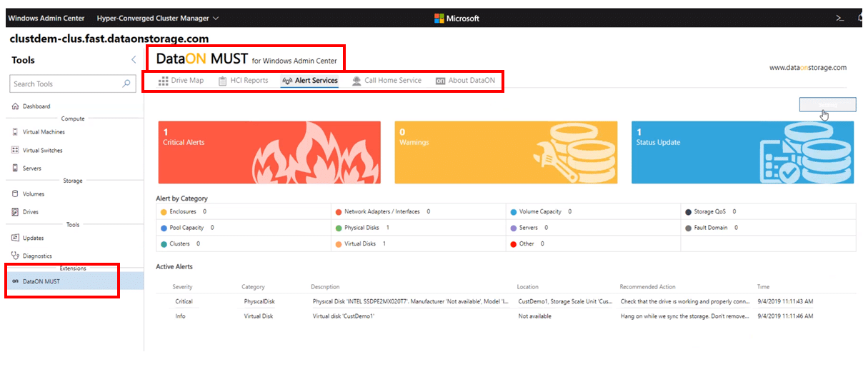This screenshot has height=367, width=868.
Task: Select Enclosures alert category
Action: click(x=184, y=212)
